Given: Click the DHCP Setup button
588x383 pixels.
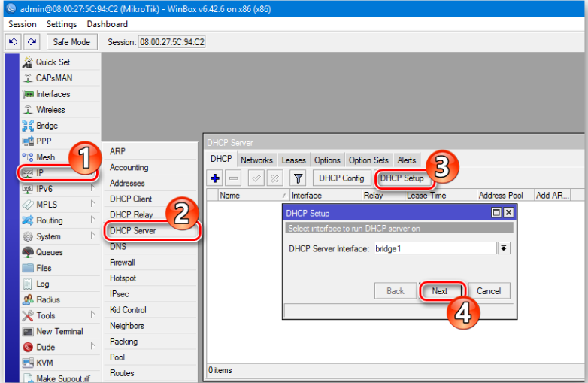Looking at the screenshot, I should click(x=402, y=178).
